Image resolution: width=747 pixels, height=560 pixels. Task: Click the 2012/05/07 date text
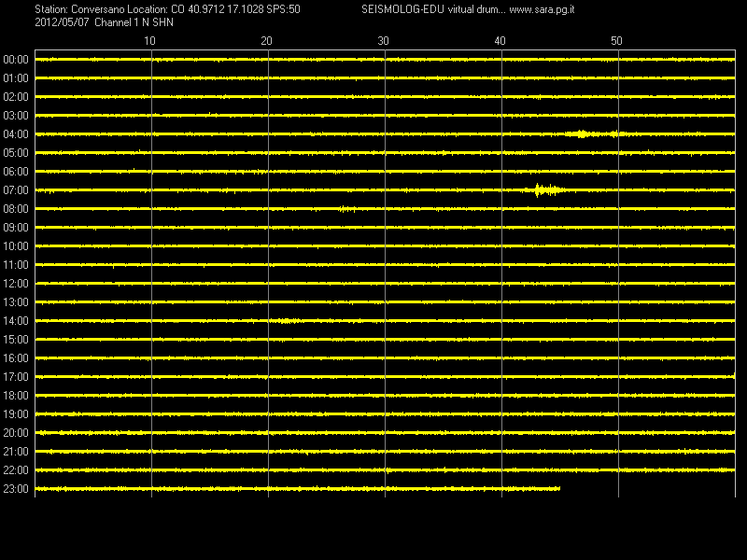tap(62, 22)
